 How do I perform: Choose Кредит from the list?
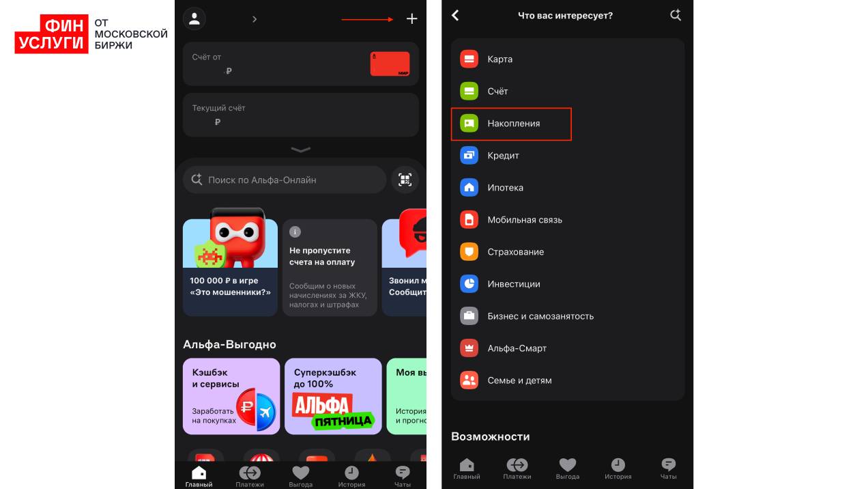503,156
